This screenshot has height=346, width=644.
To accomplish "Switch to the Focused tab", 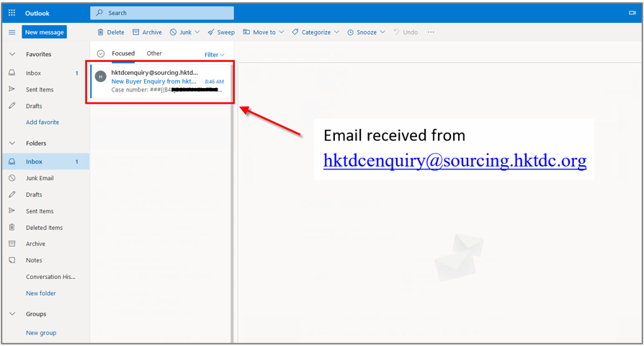I will [123, 53].
